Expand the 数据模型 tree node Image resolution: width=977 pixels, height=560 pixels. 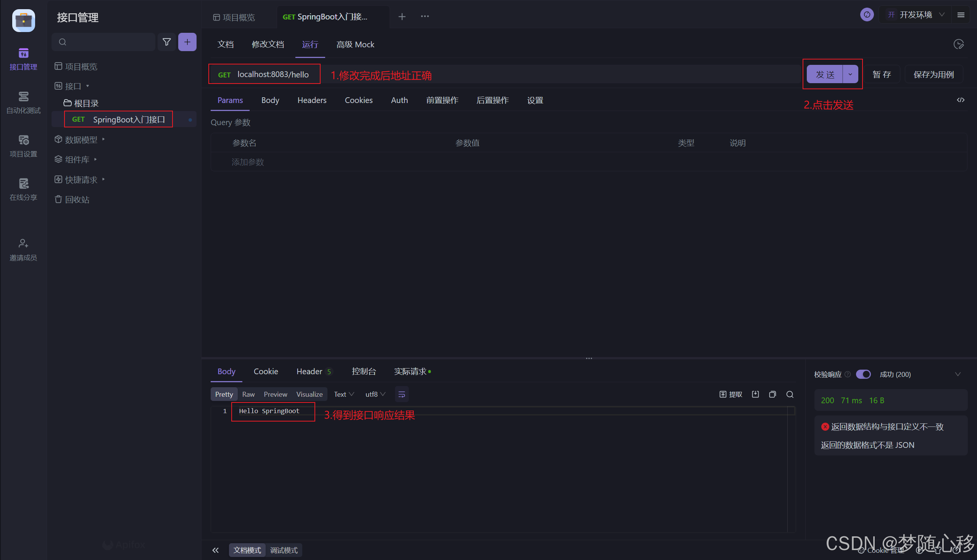click(103, 139)
